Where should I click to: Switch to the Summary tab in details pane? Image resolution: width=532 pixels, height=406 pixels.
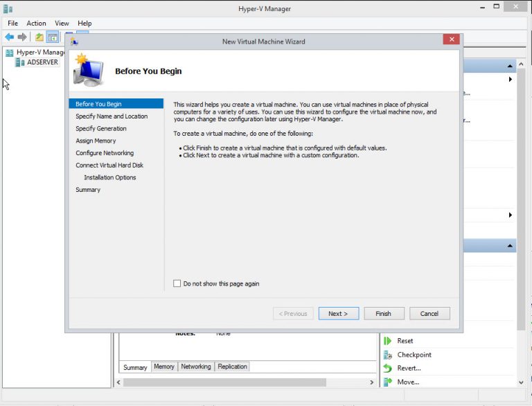(135, 367)
